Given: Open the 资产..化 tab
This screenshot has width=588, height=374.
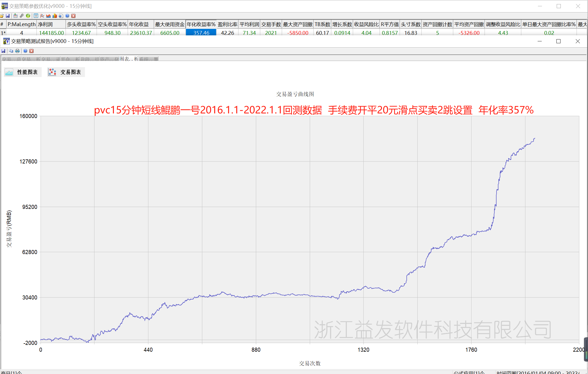Looking at the screenshot, I should (109, 59).
